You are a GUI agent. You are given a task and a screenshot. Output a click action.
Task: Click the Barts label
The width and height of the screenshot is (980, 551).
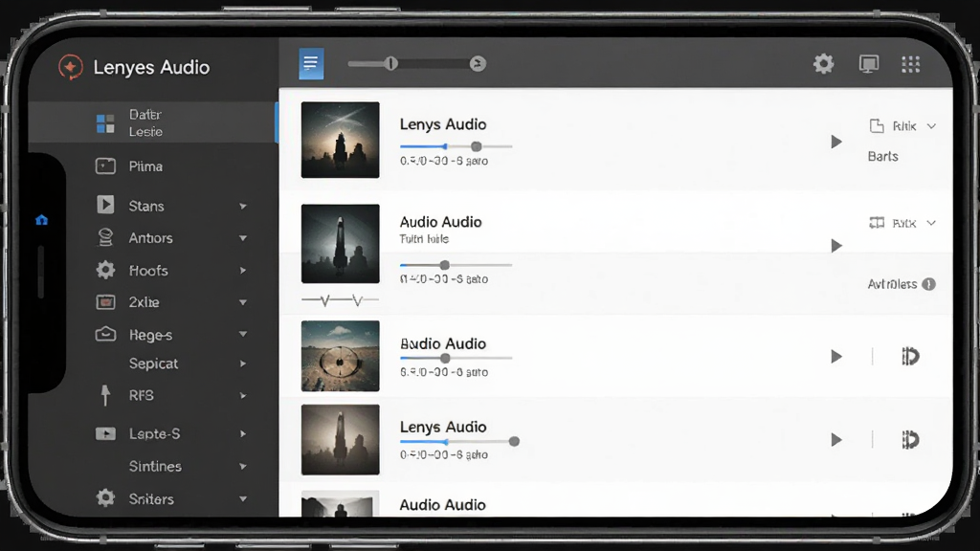coord(882,156)
